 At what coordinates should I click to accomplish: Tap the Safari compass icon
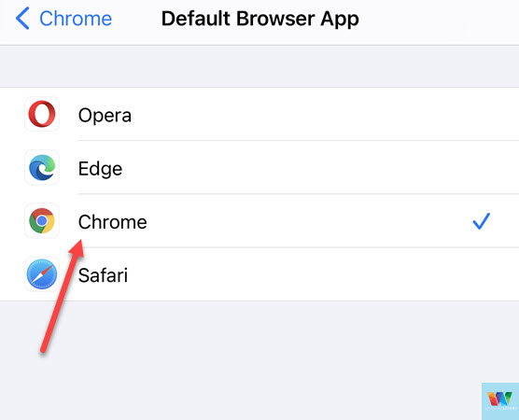[42, 274]
